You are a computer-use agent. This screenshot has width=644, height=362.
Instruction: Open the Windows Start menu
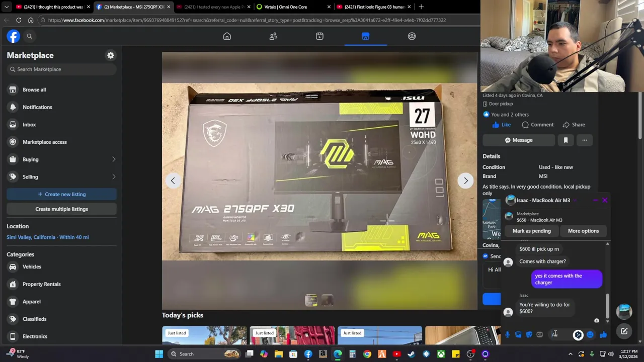point(159,354)
